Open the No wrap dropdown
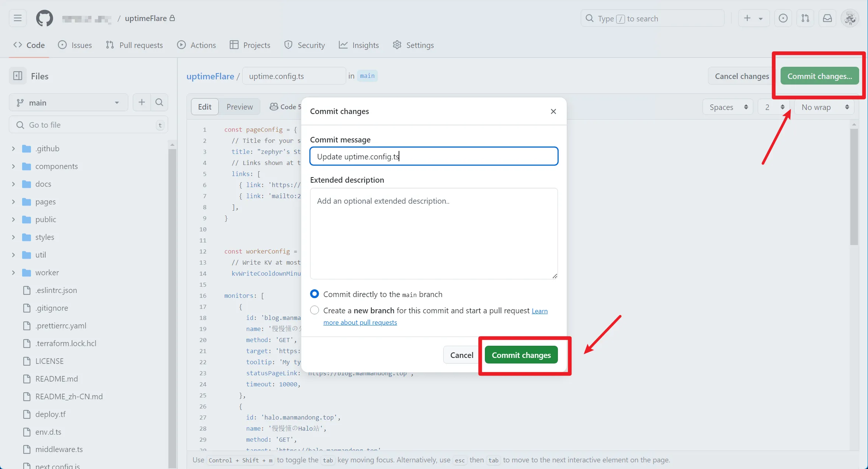Image resolution: width=868 pixels, height=469 pixels. pyautogui.click(x=824, y=107)
